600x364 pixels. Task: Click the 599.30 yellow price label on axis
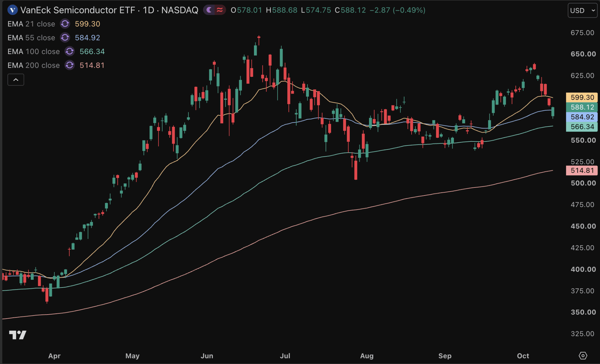click(x=582, y=97)
